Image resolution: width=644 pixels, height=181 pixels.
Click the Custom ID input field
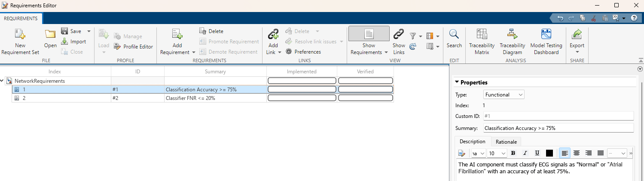tap(559, 116)
